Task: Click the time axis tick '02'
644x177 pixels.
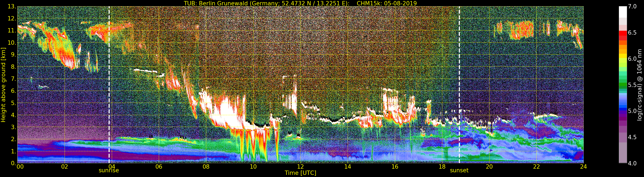Action: [65, 167]
